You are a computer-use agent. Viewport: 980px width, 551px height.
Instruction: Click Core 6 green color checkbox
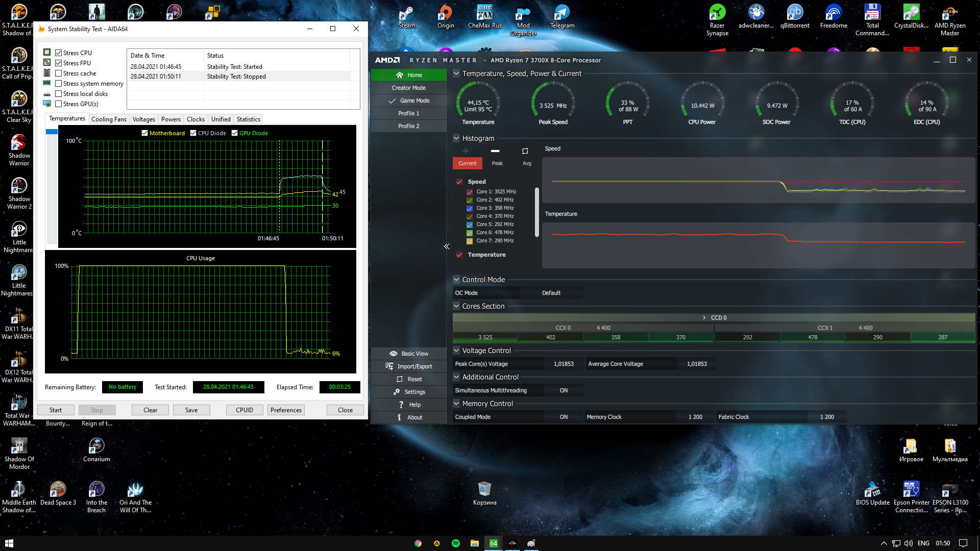coord(470,233)
